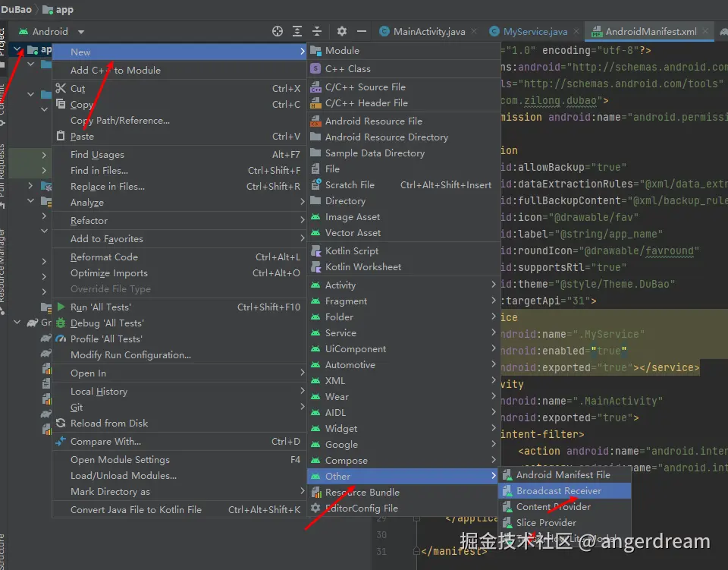
Task: Expand the Analyze submenu
Action: [179, 203]
